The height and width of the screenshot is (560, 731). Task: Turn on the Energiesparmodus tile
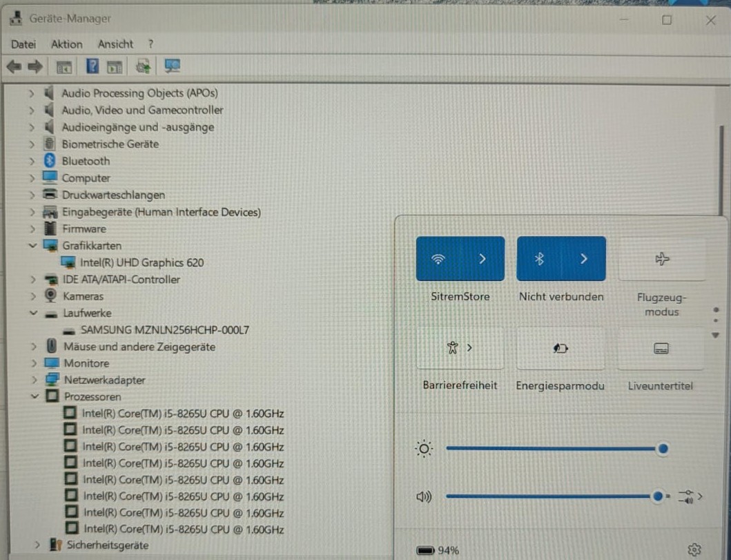tap(561, 348)
